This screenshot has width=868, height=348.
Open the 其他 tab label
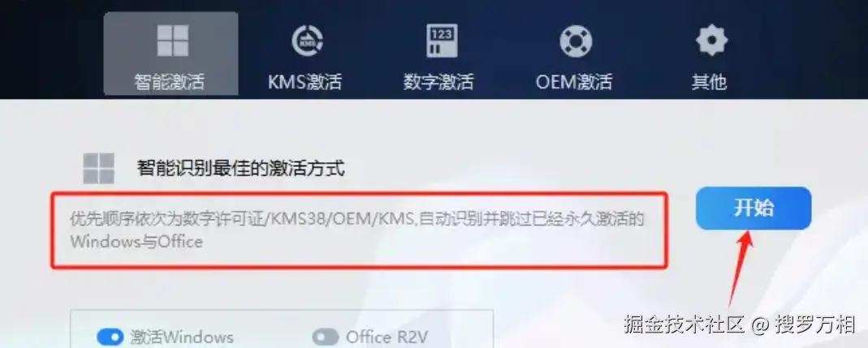[x=709, y=82]
